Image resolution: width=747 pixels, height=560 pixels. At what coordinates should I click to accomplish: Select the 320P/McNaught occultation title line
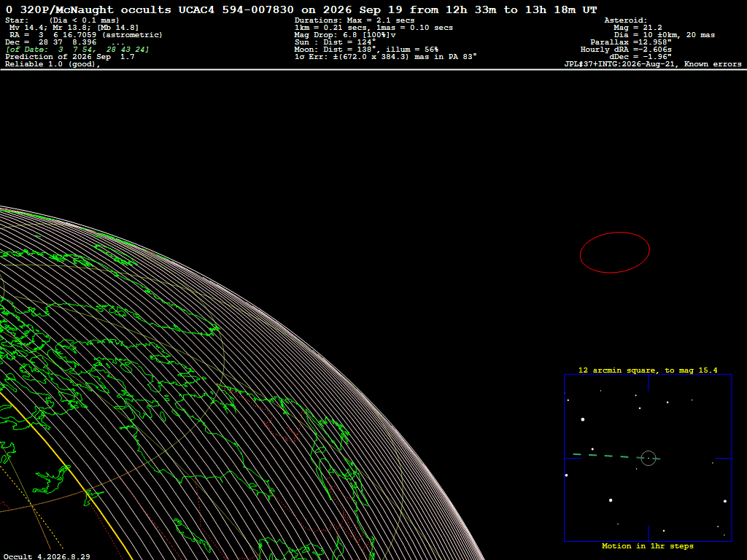pyautogui.click(x=301, y=9)
